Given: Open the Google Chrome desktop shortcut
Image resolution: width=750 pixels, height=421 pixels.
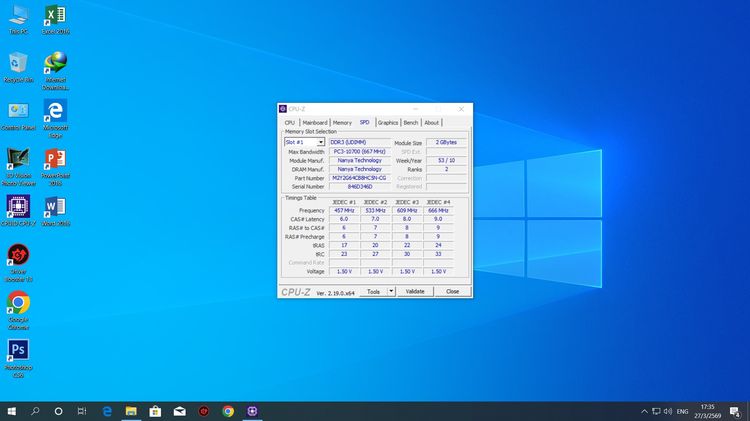Looking at the screenshot, I should click(x=18, y=310).
